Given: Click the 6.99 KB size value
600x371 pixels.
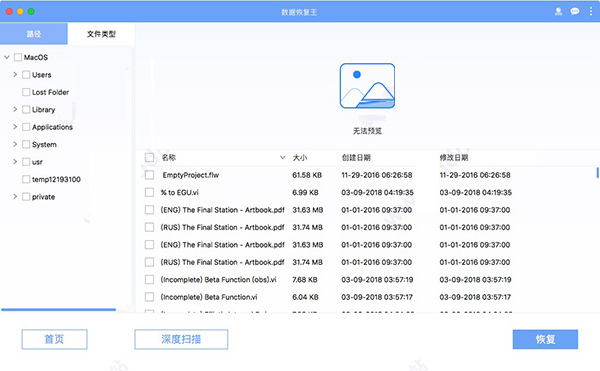Looking at the screenshot, I should pyautogui.click(x=305, y=192).
